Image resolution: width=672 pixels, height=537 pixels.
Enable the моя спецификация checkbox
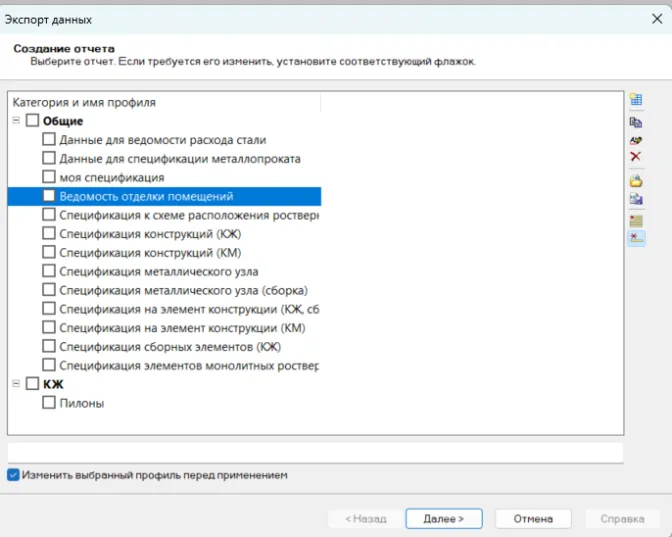[x=49, y=178]
